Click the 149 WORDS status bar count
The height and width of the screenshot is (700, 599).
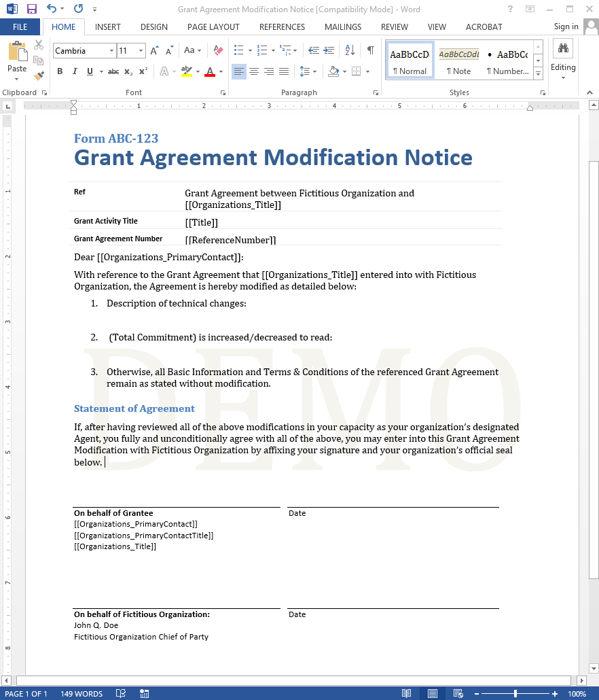(81, 693)
